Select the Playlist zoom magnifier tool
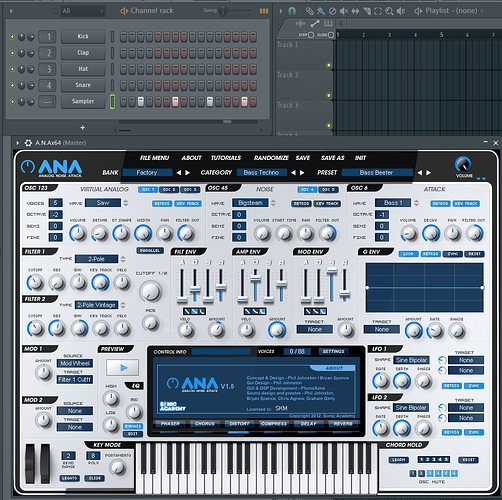 tap(389, 11)
